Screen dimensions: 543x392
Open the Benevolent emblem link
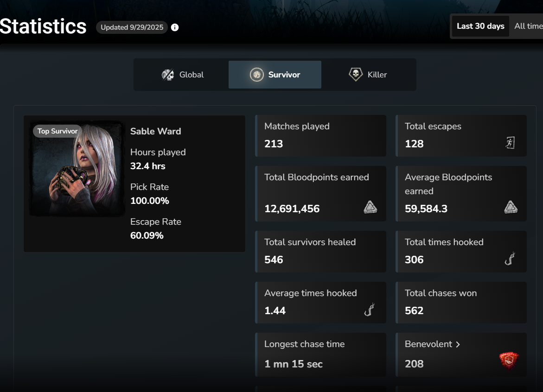[433, 344]
